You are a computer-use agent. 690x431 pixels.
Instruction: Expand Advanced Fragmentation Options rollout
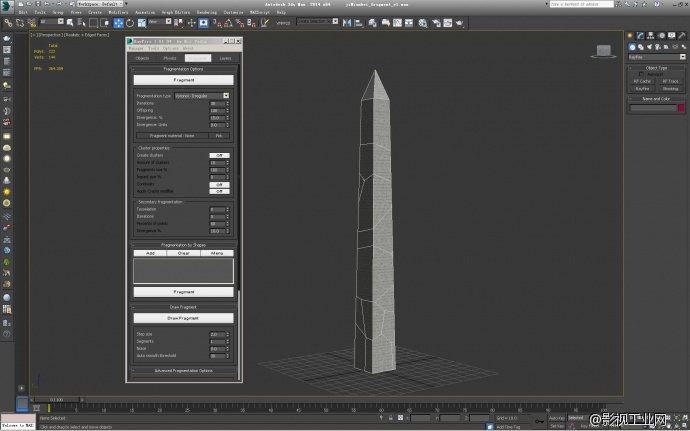coord(184,371)
